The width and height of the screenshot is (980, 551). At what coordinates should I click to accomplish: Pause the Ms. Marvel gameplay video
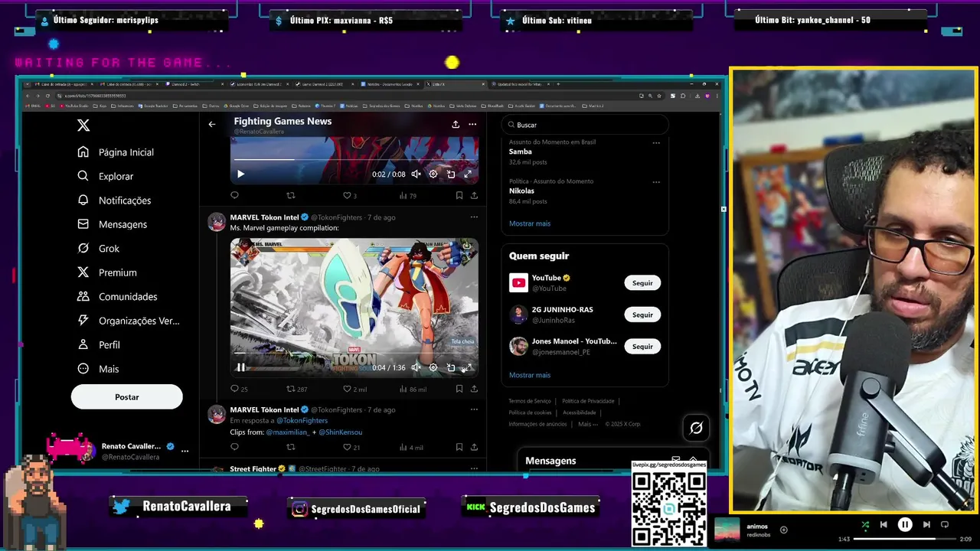(x=240, y=367)
